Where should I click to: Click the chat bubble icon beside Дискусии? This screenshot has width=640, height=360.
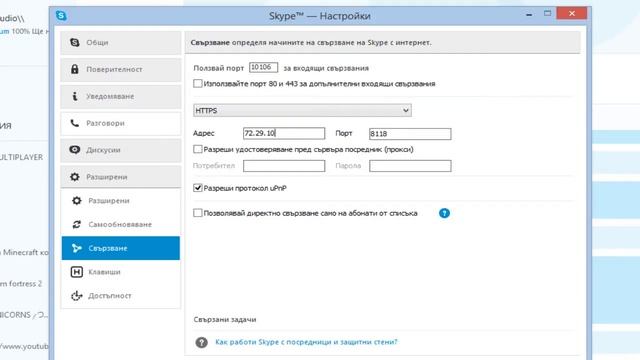75,150
